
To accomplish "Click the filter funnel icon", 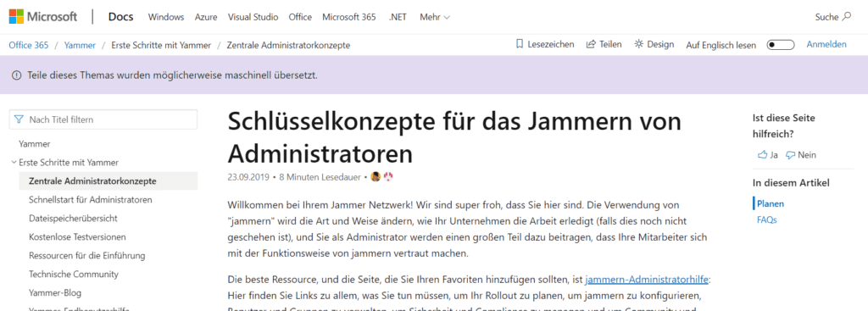I will pyautogui.click(x=19, y=119).
